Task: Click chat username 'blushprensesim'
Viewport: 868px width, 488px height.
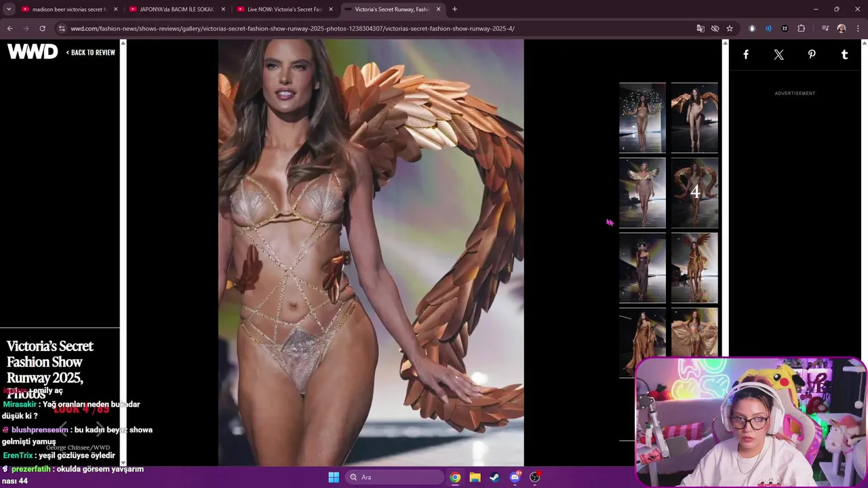Action: coord(39,430)
